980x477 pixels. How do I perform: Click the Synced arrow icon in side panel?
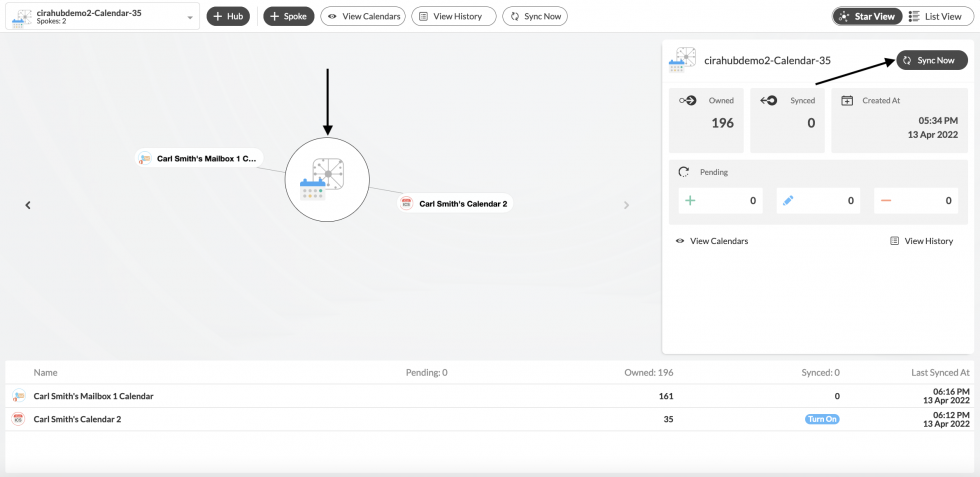(769, 100)
